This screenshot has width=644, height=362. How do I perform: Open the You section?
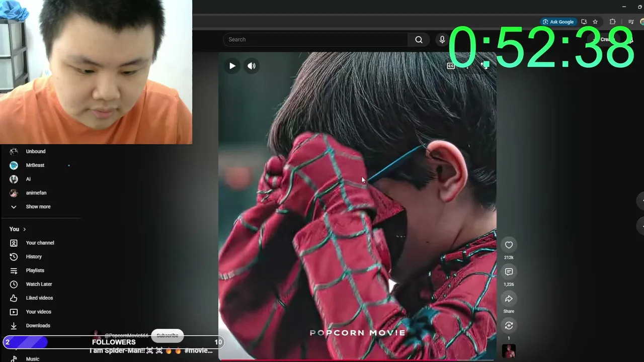pyautogui.click(x=18, y=229)
